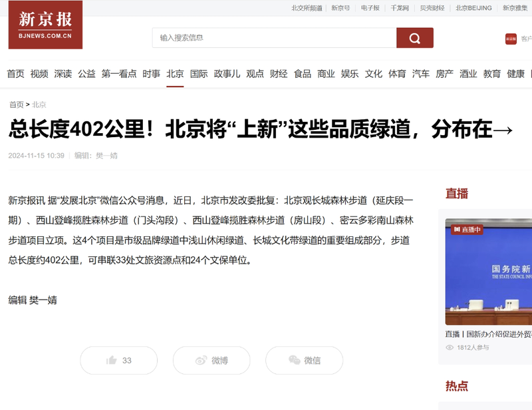This screenshot has width=532, height=410.
Task: Click the 北京 breadcrumb link
Action: pos(39,104)
